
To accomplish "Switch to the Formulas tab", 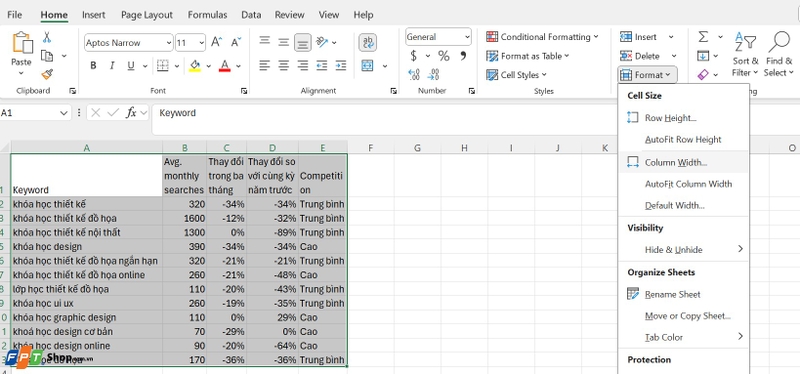I will [207, 15].
